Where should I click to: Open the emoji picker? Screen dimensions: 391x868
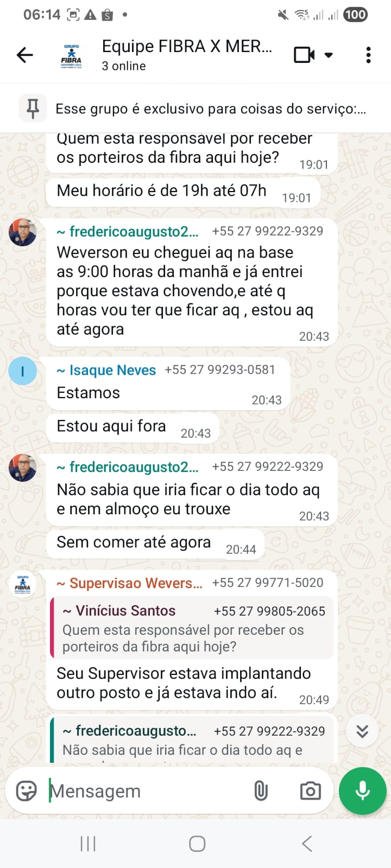(26, 791)
